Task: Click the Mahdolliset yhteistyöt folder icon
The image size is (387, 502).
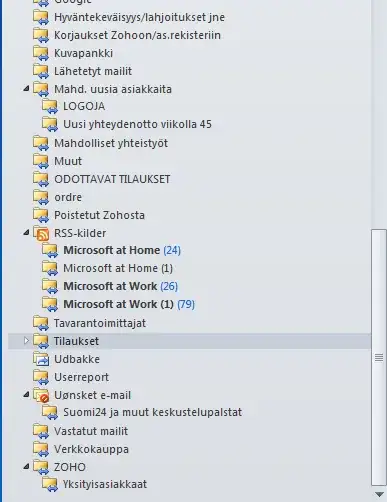Action: click(x=41, y=143)
